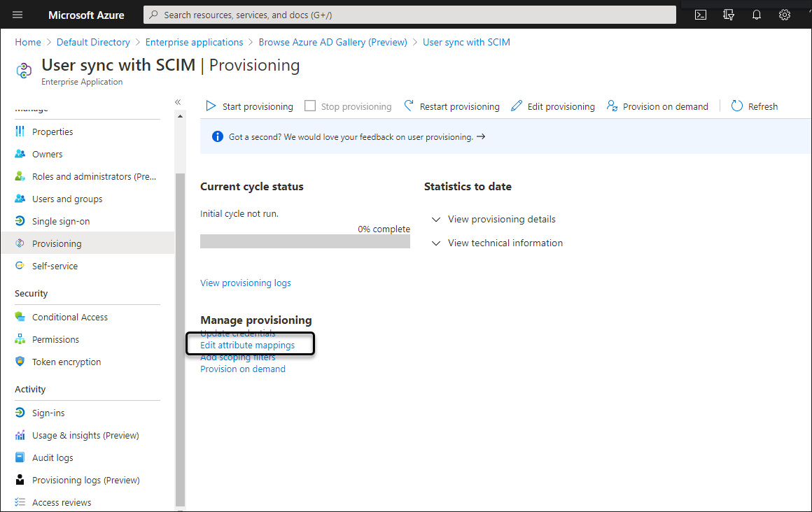Select Provisioning in the sidebar

pyautogui.click(x=88, y=243)
